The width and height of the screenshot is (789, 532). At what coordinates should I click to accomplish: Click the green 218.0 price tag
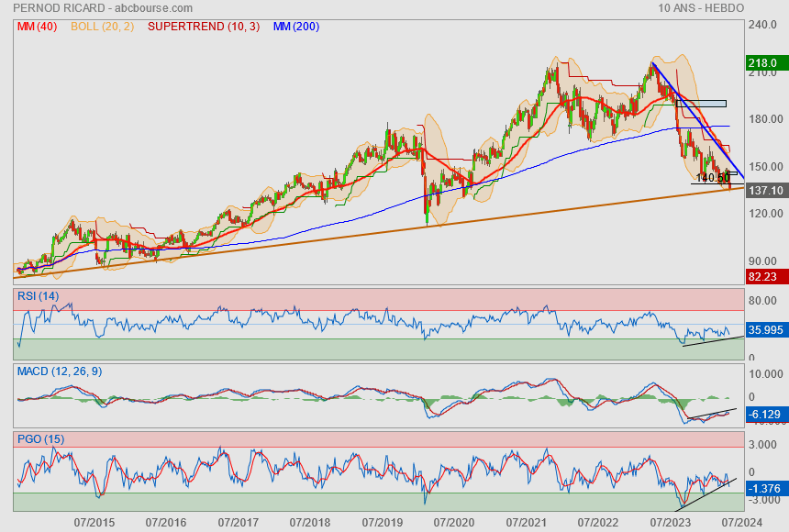tap(767, 63)
